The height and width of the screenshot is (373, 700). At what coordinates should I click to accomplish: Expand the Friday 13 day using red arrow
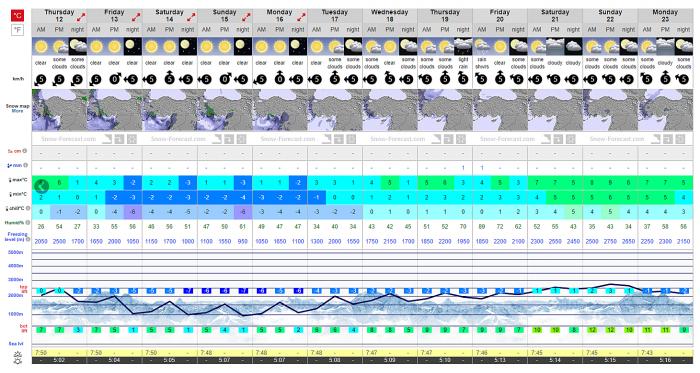click(x=136, y=17)
